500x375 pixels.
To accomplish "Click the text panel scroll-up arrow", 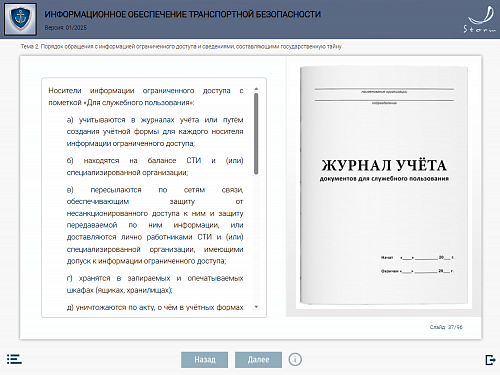I will click(256, 89).
